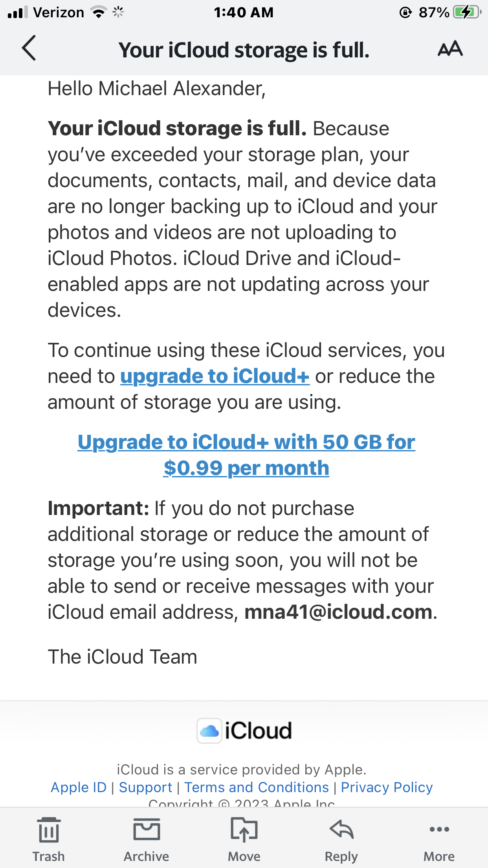This screenshot has height=868, width=488.
Task: Open the Apple ID footer link
Action: (79, 787)
